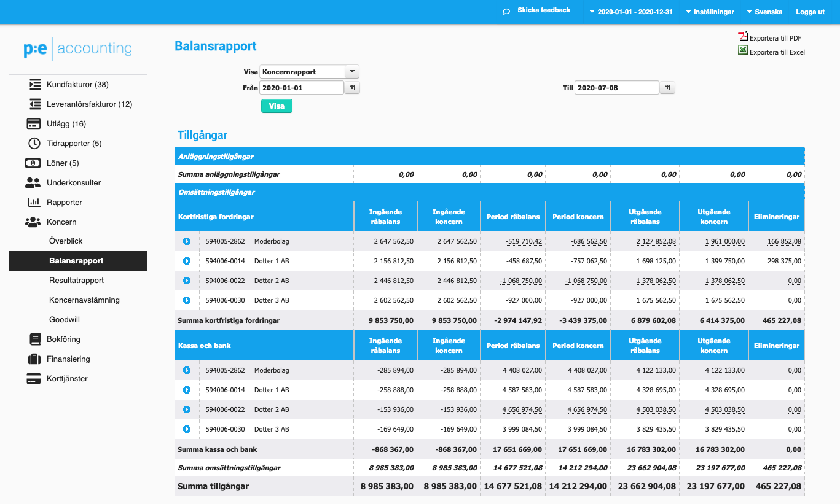Image resolution: width=840 pixels, height=504 pixels.
Task: Click the Utlägg card icon
Action: (x=33, y=124)
